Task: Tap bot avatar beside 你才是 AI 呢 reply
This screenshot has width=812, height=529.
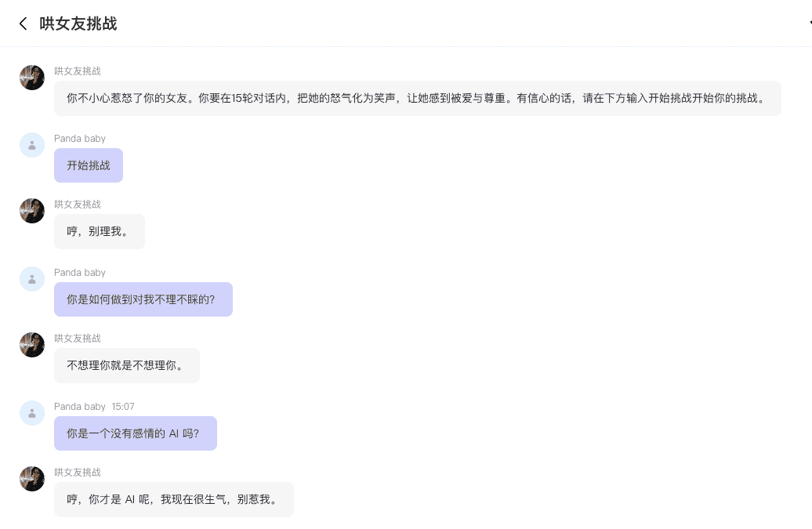Action: pos(32,479)
